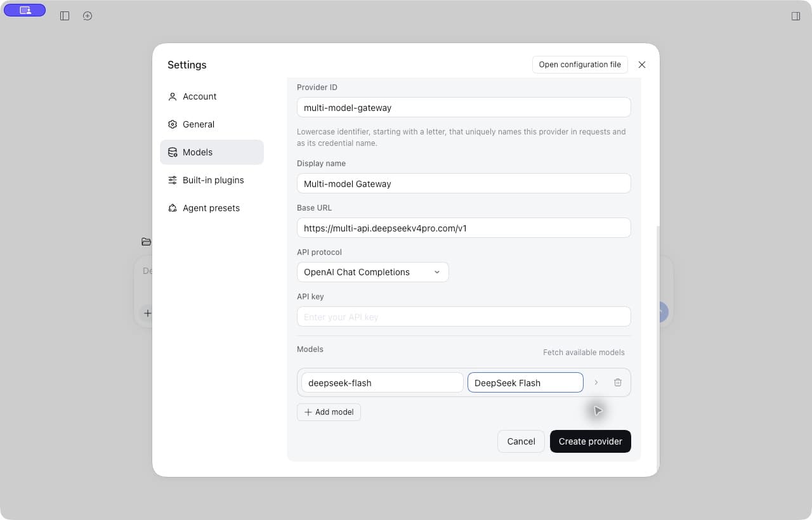The image size is (812, 520).
Task: Click Fetch available models link
Action: 584,353
